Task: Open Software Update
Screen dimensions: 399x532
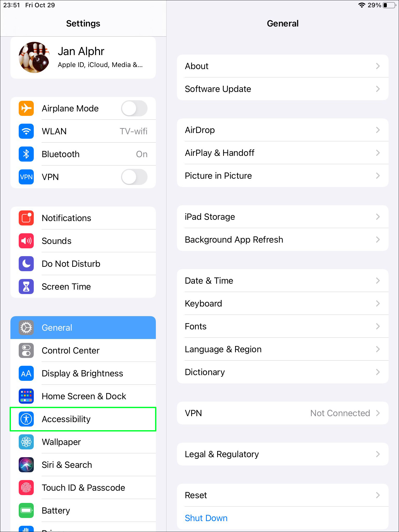Action: [x=283, y=89]
